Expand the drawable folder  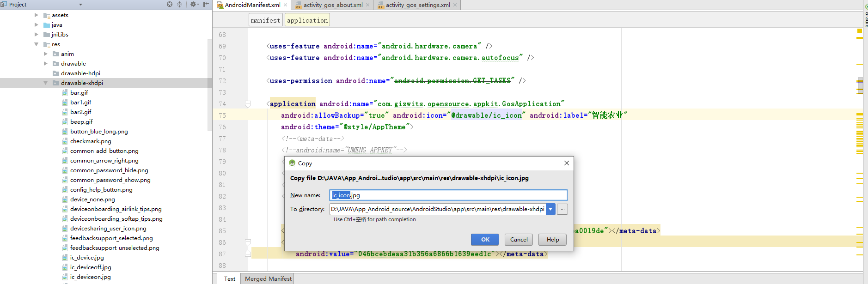click(46, 63)
